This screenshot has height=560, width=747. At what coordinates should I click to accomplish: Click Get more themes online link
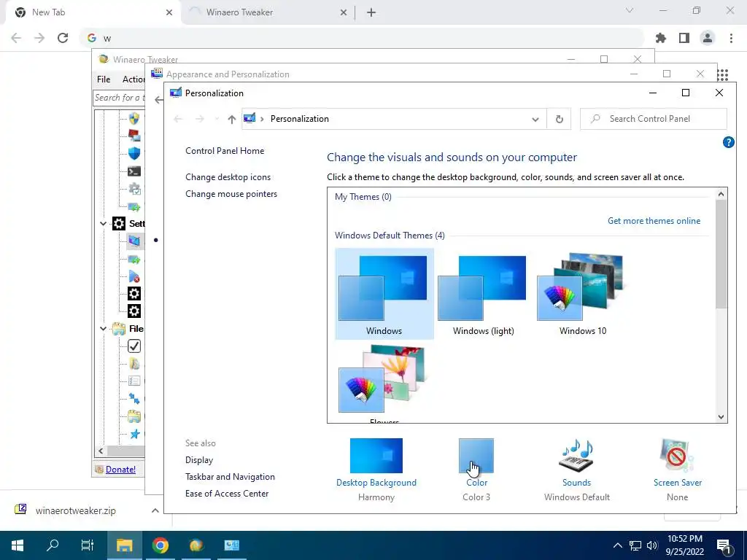tap(654, 221)
